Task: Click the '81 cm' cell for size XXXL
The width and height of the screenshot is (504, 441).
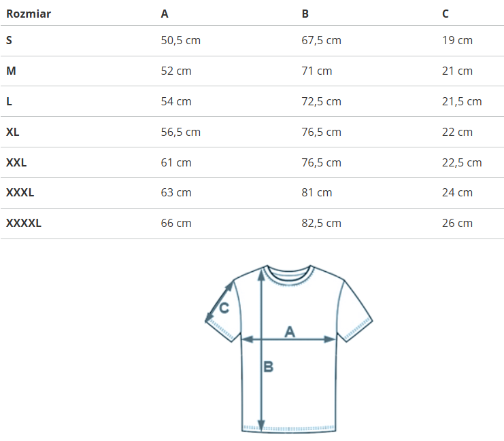Action: click(x=317, y=192)
